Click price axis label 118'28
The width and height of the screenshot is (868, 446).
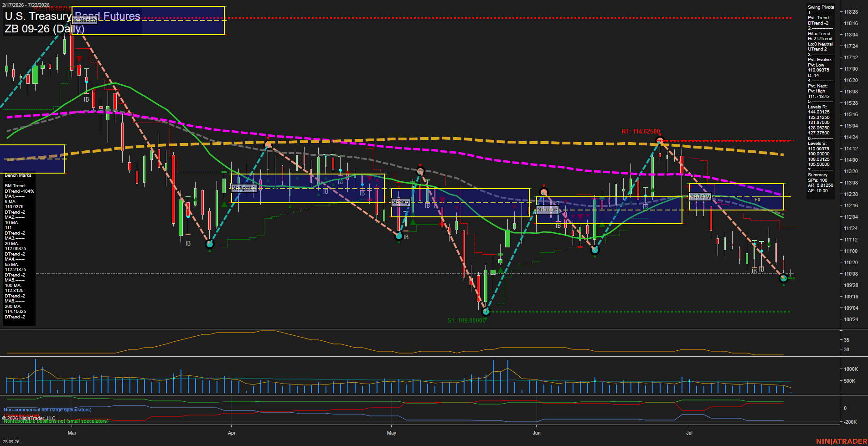(851, 12)
